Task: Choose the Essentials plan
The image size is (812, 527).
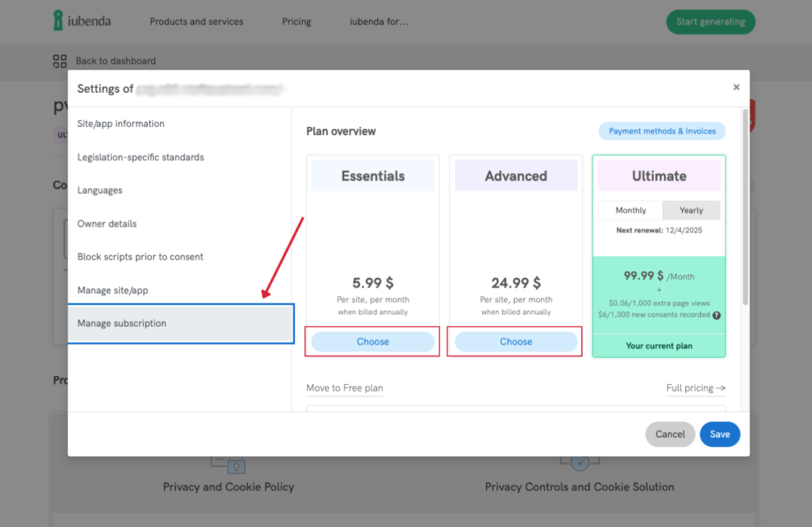Action: [373, 342]
